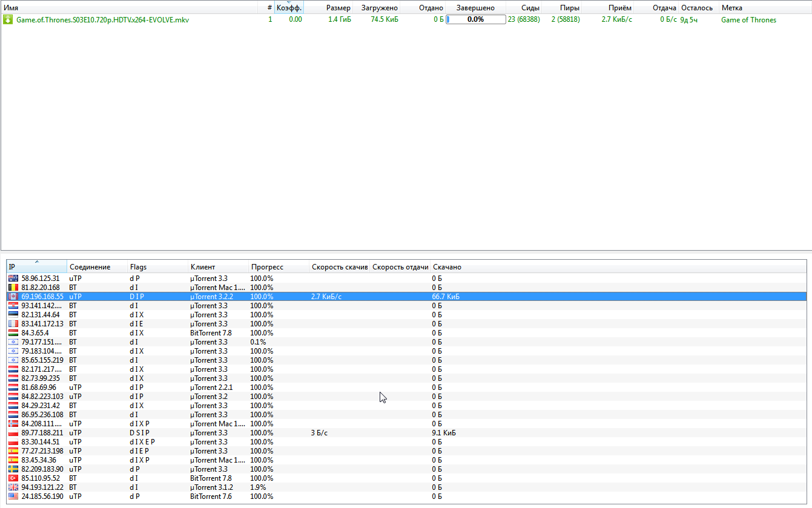This screenshot has height=508, width=812.
Task: Click the Game of Thrones label cell
Action: [748, 19]
